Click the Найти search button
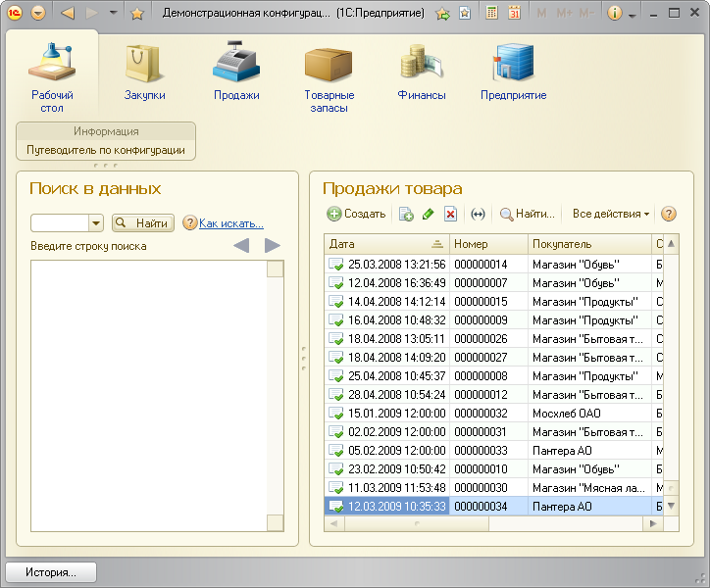This screenshot has width=710, height=588. click(x=143, y=223)
